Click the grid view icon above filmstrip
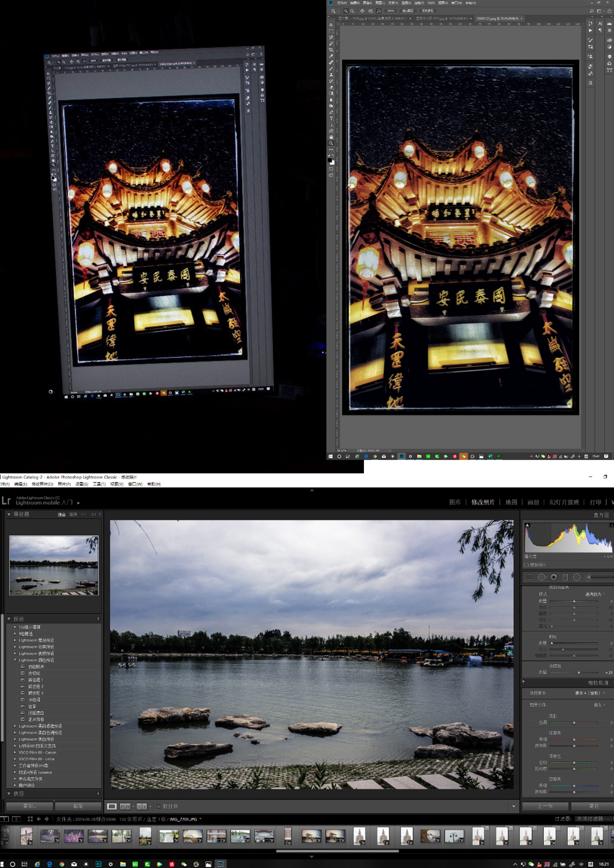 (x=30, y=819)
